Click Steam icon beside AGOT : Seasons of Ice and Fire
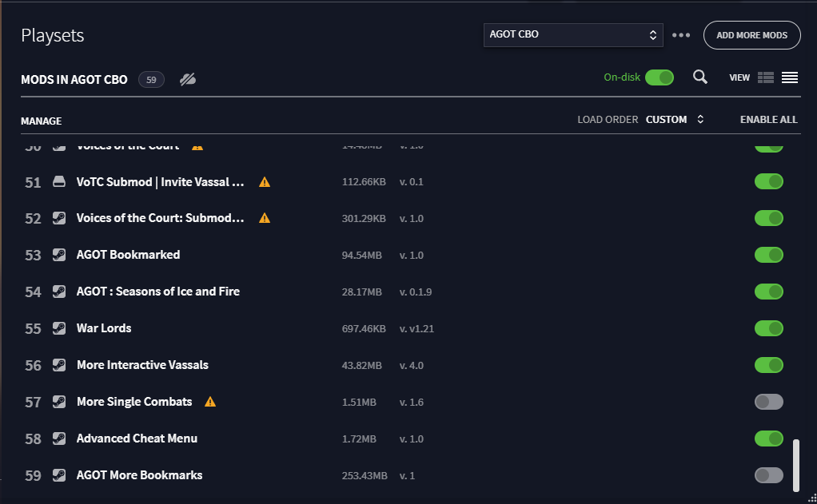This screenshot has height=504, width=817. 59,292
